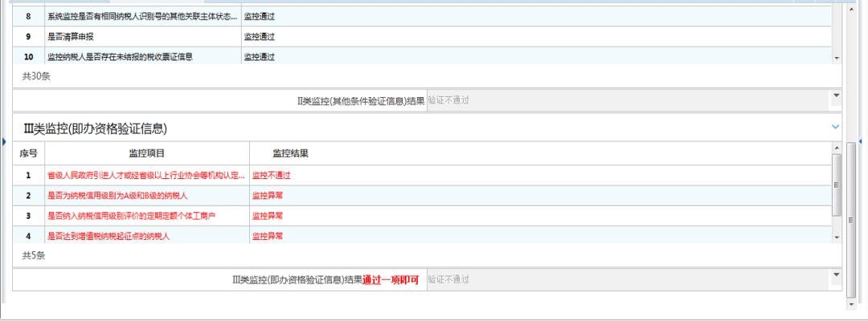Open the II类监控 result dropdown arrow

click(836, 95)
